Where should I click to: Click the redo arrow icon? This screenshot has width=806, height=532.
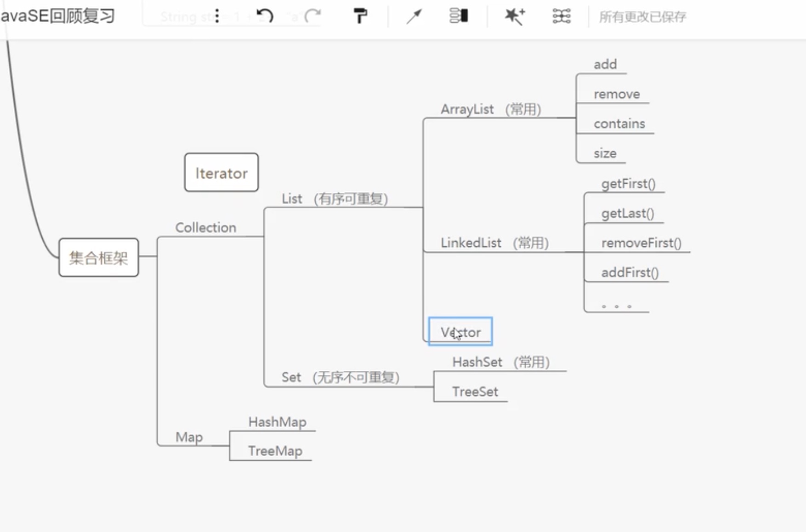(312, 16)
